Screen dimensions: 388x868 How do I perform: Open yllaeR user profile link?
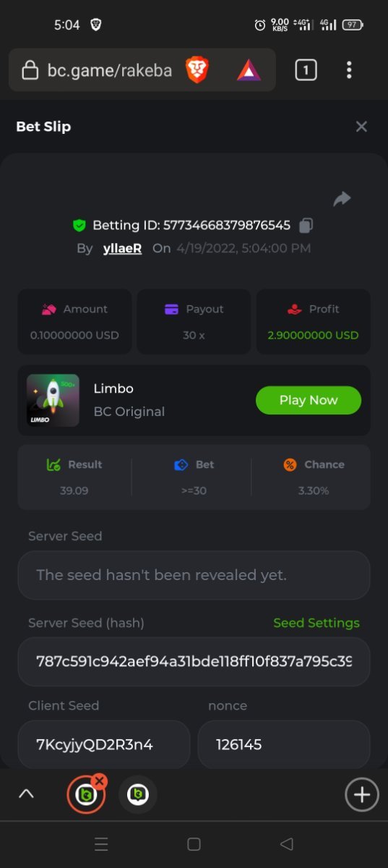tap(122, 248)
